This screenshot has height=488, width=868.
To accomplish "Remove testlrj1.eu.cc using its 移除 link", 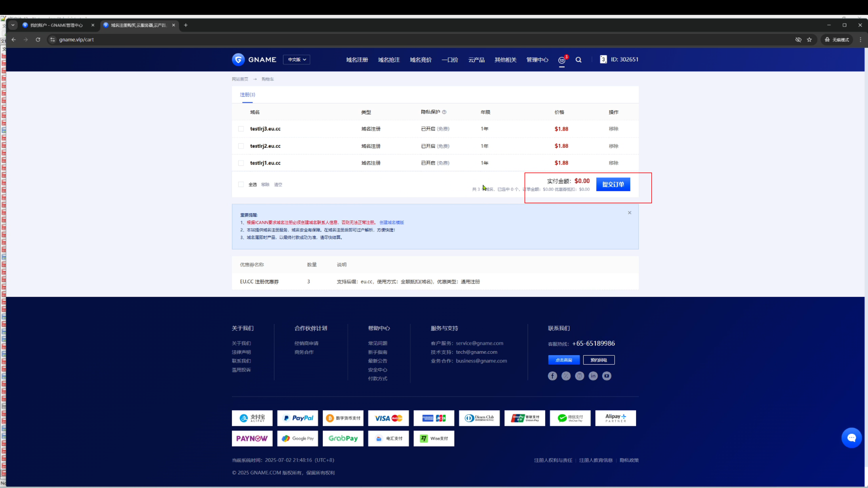I will pos(614,163).
